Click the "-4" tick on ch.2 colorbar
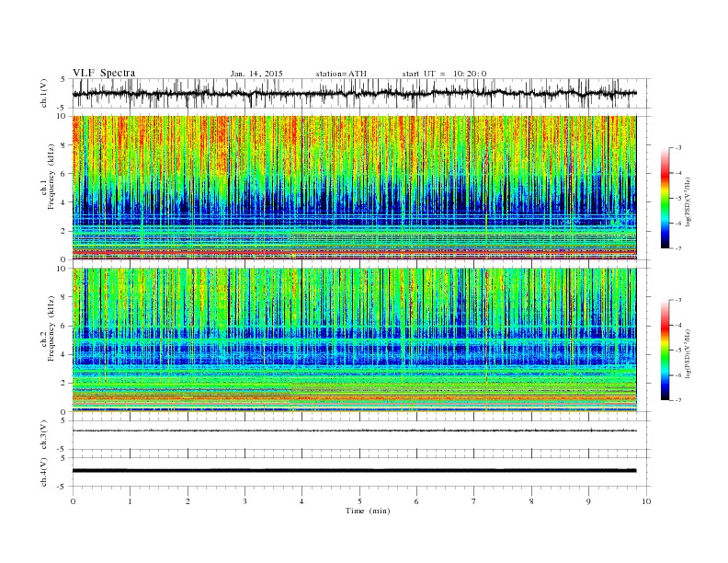Viewport: 728px width, 563px height. (x=677, y=325)
